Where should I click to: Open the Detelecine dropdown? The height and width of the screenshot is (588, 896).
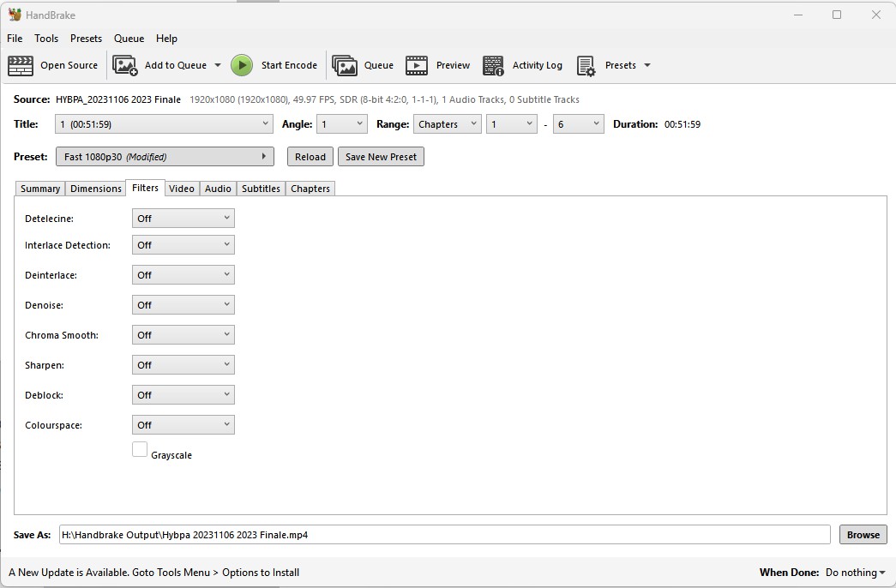tap(183, 219)
